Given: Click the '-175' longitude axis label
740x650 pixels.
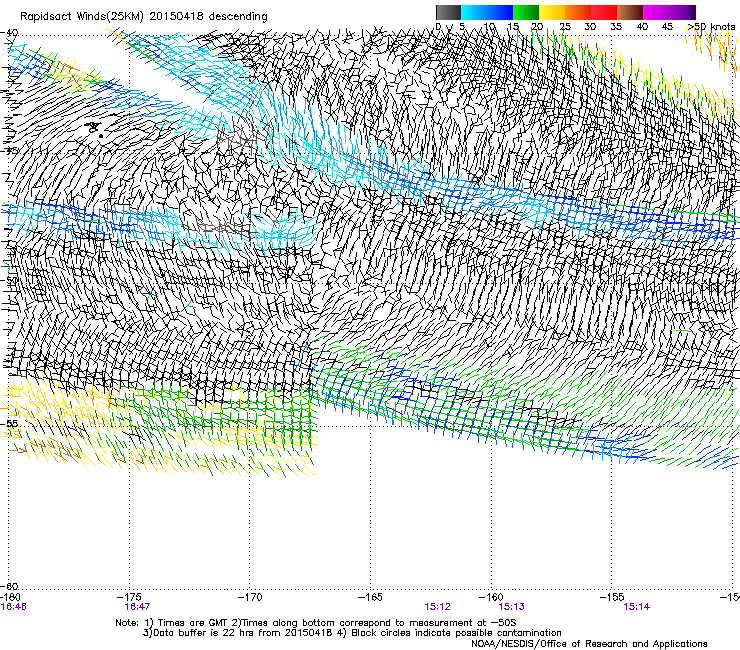Looking at the screenshot, I should click(129, 598).
